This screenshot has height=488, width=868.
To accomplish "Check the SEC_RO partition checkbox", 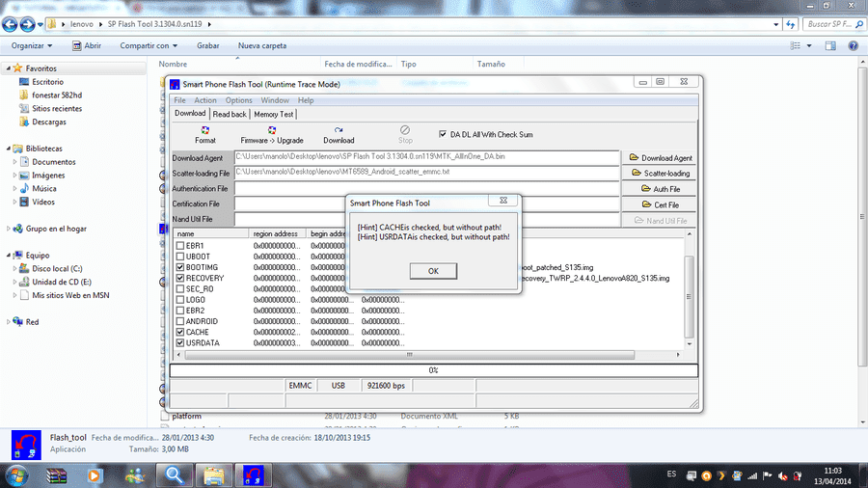I will pos(180,288).
